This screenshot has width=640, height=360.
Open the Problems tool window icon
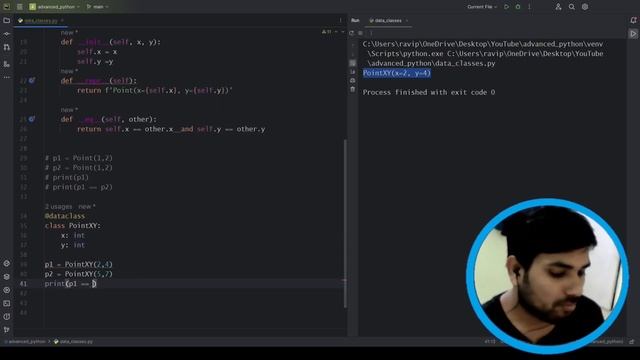point(7,317)
